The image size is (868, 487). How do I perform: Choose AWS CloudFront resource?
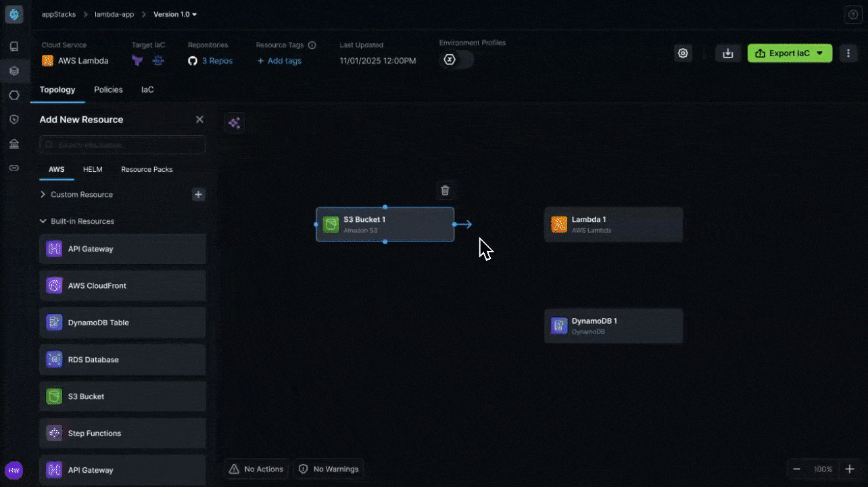122,286
